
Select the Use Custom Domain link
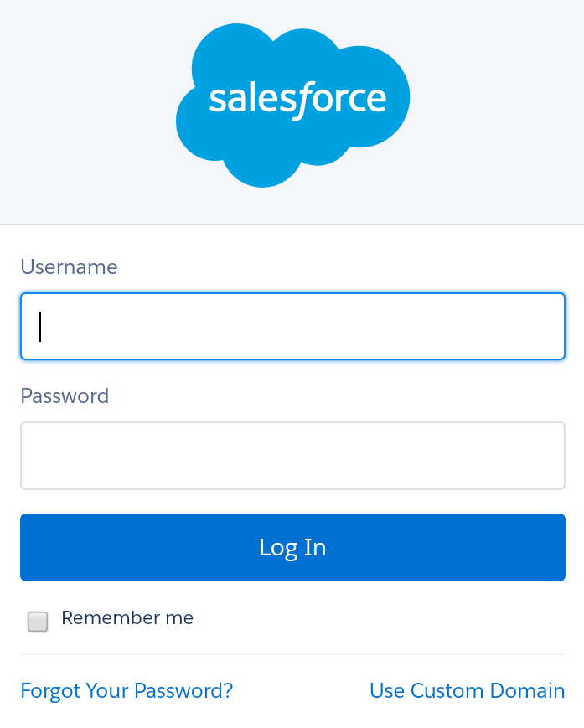point(467,691)
